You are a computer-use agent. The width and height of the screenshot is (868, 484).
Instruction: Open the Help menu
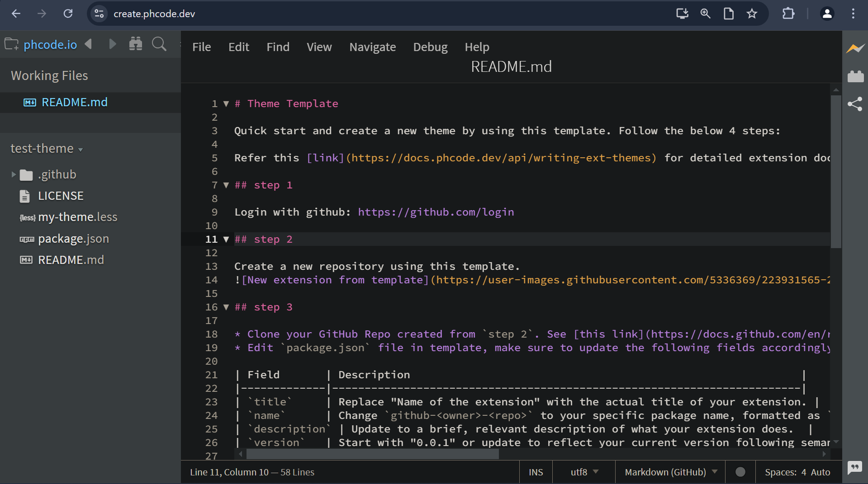tap(477, 47)
